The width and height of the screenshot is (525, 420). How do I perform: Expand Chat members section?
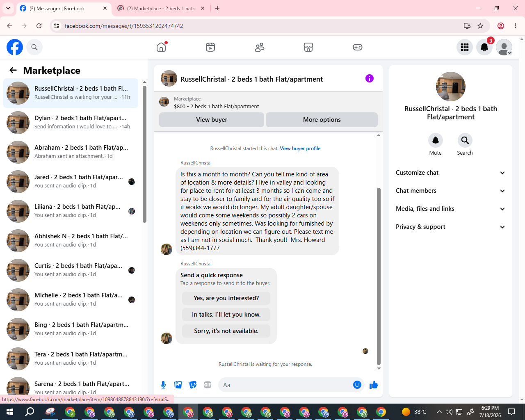click(x=451, y=191)
